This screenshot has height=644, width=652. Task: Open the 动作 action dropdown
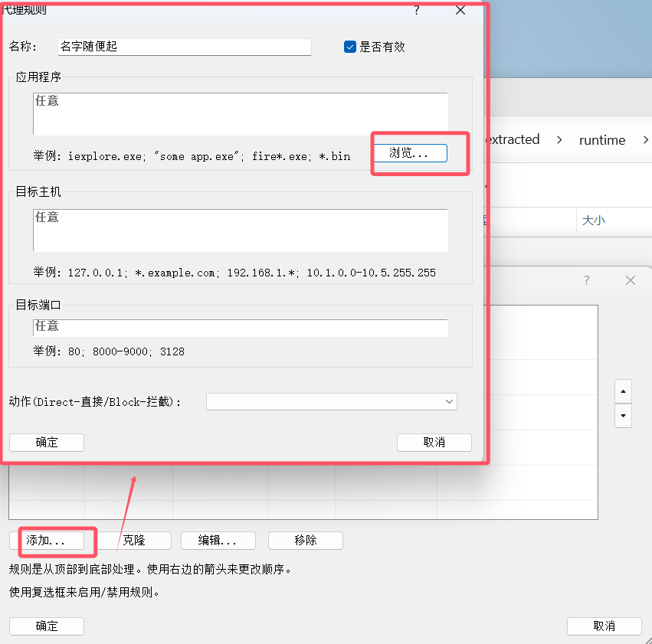pyautogui.click(x=331, y=401)
